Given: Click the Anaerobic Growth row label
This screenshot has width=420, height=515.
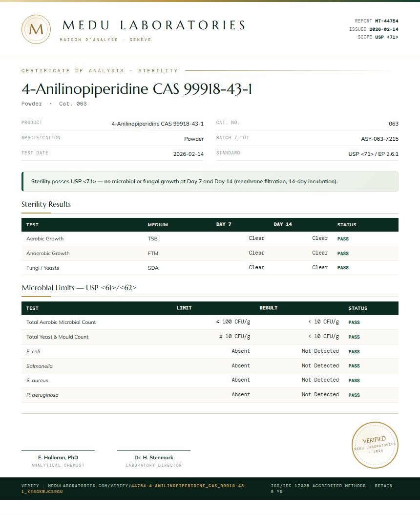Looking at the screenshot, I should (x=48, y=253).
